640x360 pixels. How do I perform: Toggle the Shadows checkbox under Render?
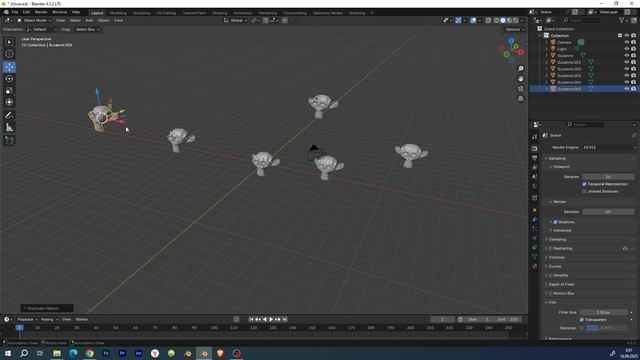(x=555, y=222)
